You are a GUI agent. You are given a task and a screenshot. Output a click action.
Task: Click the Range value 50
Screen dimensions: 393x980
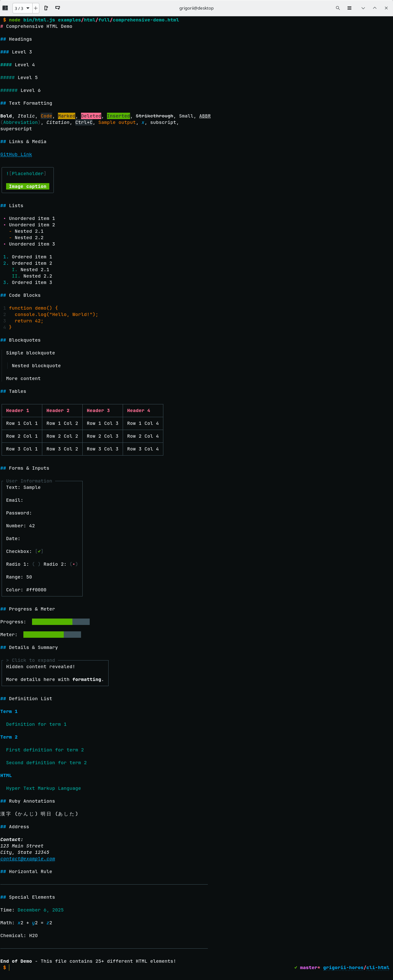point(29,577)
